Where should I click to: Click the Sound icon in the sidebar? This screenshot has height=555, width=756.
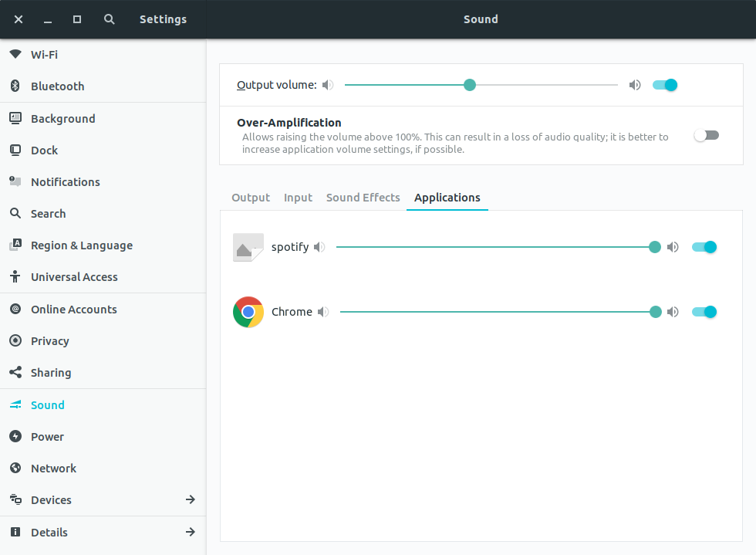pos(15,405)
